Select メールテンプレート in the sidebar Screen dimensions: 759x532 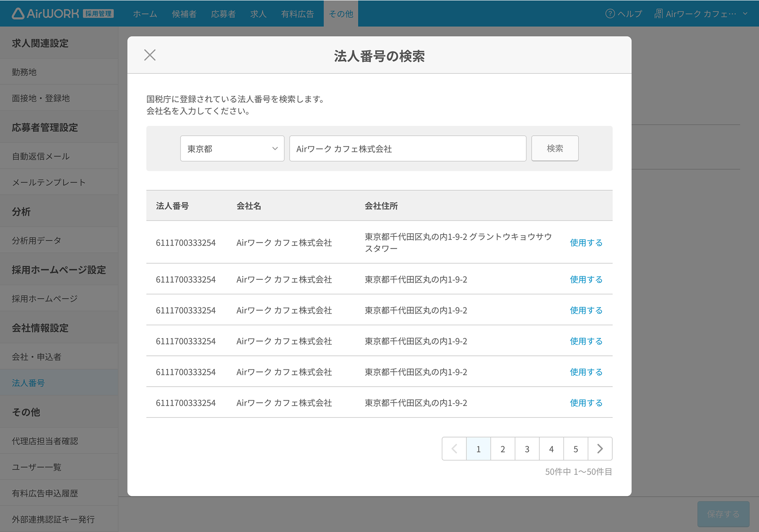(x=59, y=182)
